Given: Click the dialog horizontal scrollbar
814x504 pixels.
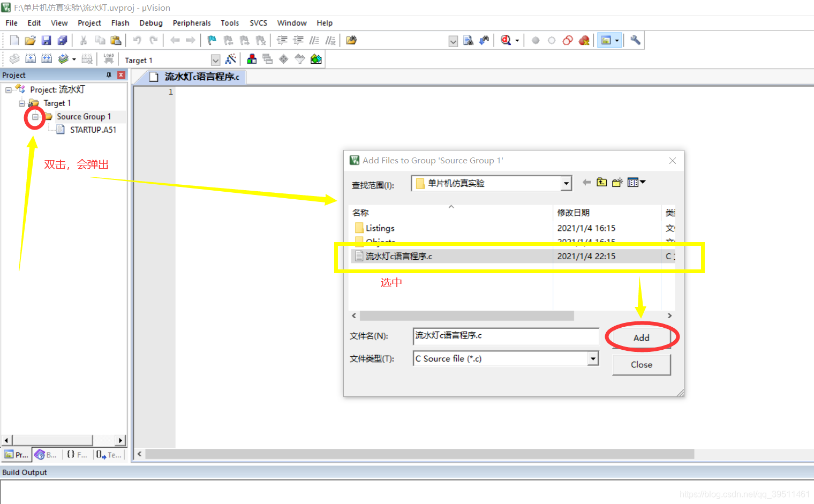Looking at the screenshot, I should click(466, 316).
